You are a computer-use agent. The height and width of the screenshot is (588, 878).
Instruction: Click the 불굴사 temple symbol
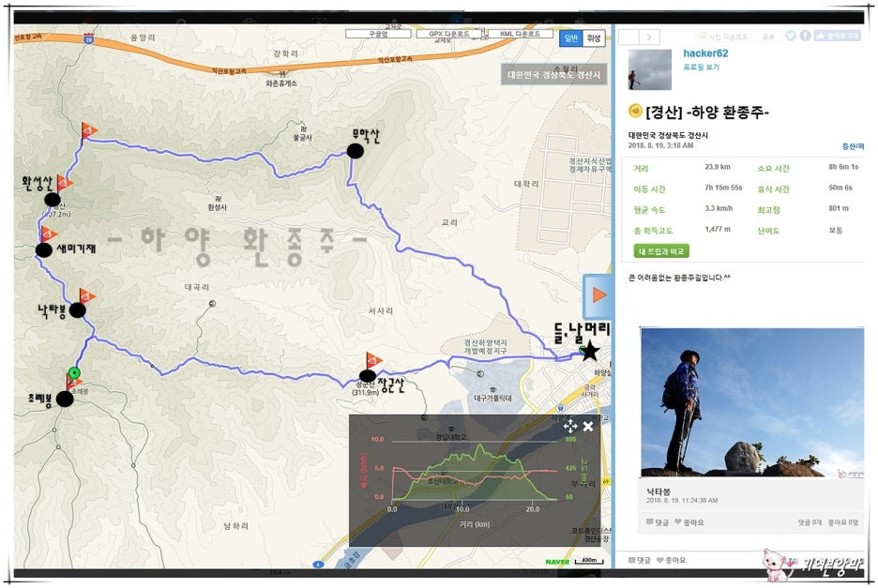tap(302, 128)
